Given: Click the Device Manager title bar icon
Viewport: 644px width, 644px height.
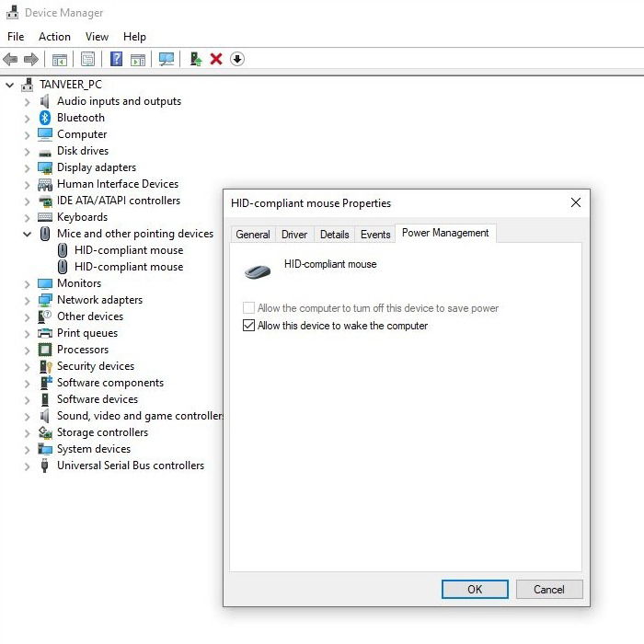Looking at the screenshot, I should (x=12, y=12).
